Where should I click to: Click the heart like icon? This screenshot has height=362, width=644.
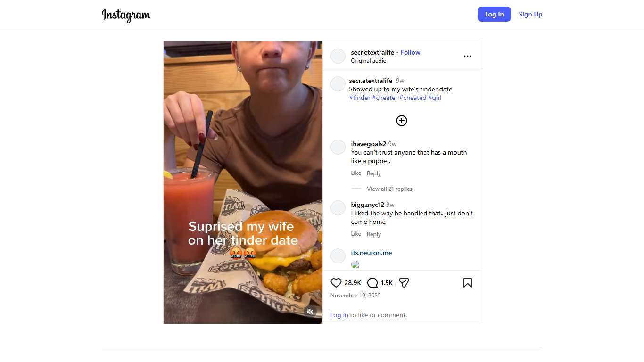(x=336, y=283)
